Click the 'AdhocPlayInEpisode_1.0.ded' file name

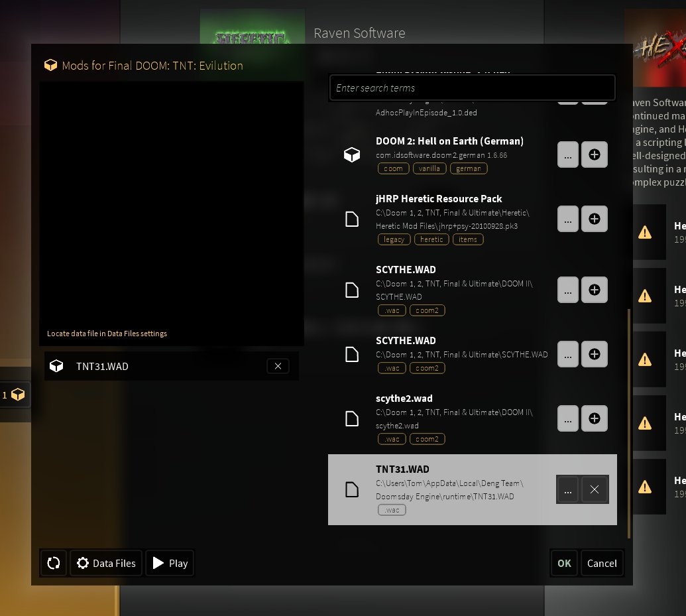(426, 113)
